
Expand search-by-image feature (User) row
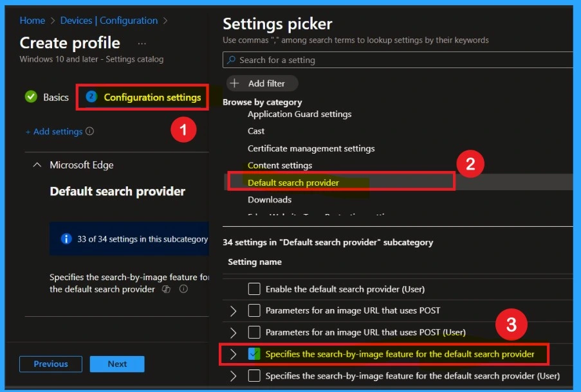coord(233,376)
